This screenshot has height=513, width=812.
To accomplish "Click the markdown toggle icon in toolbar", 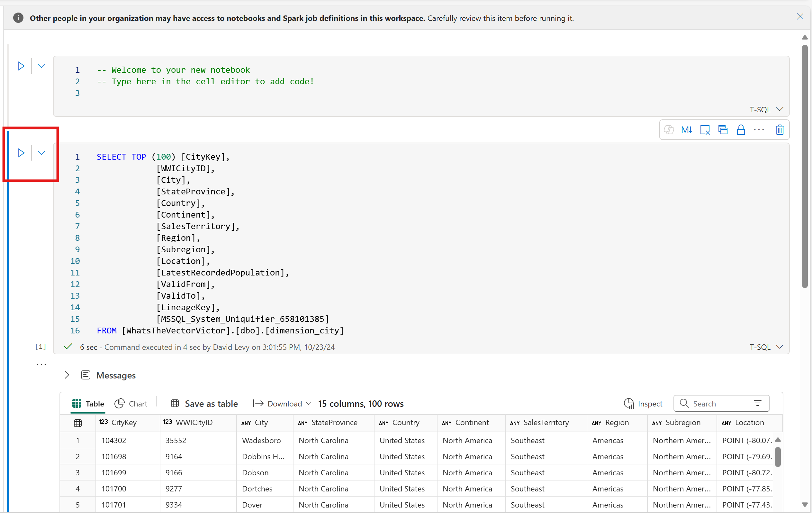I will [686, 129].
